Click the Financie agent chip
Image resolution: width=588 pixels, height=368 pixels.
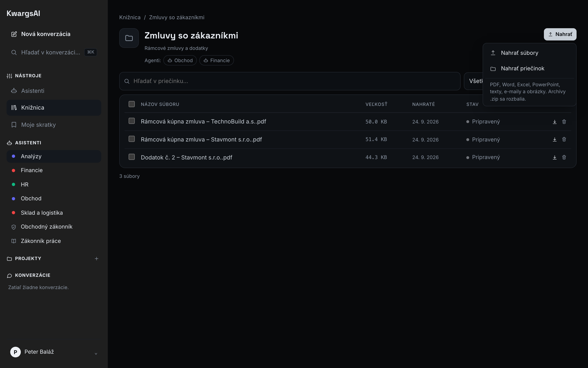(x=216, y=60)
